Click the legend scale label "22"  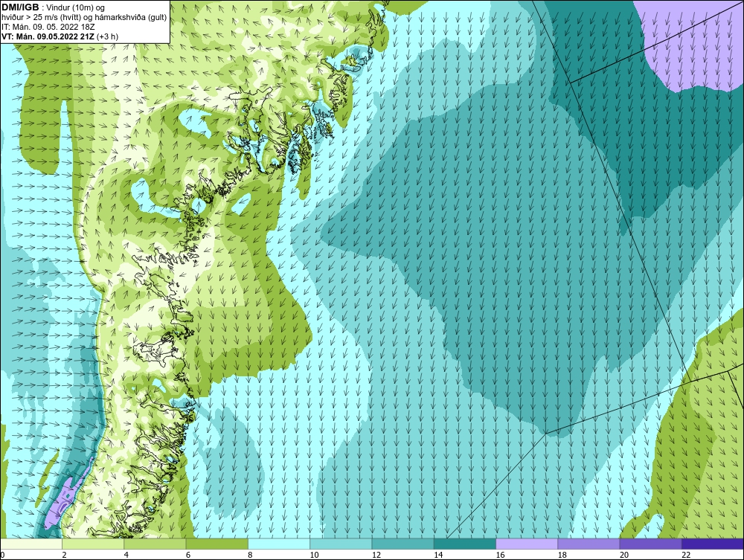tap(685, 556)
